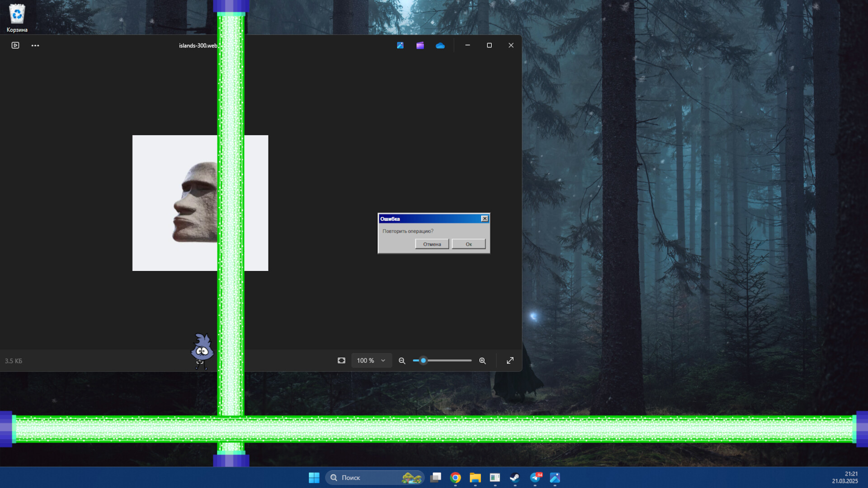Viewport: 868px width, 488px height.
Task: Open the See more options menu
Action: pyautogui.click(x=35, y=45)
